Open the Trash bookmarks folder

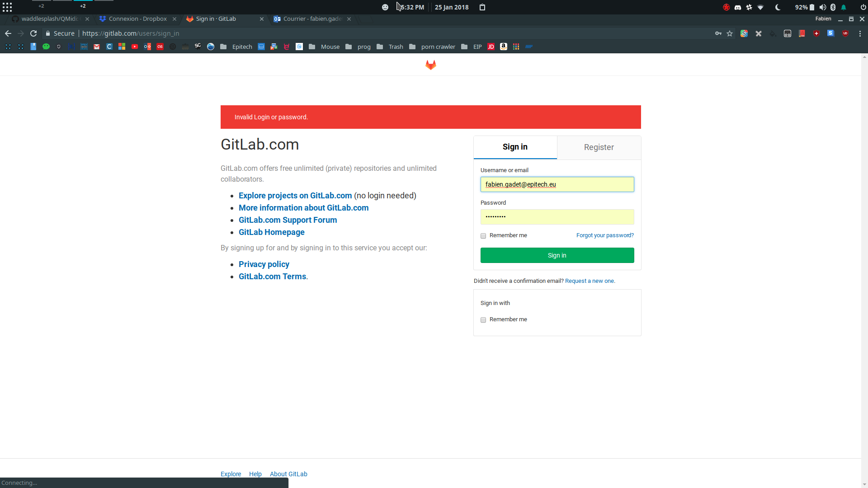pyautogui.click(x=390, y=47)
